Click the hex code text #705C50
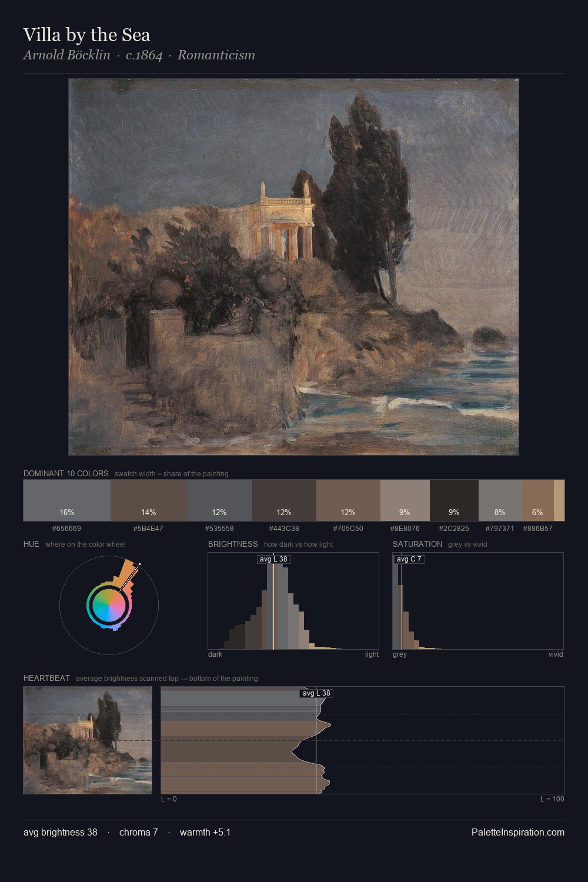Image resolution: width=588 pixels, height=882 pixels. [348, 529]
